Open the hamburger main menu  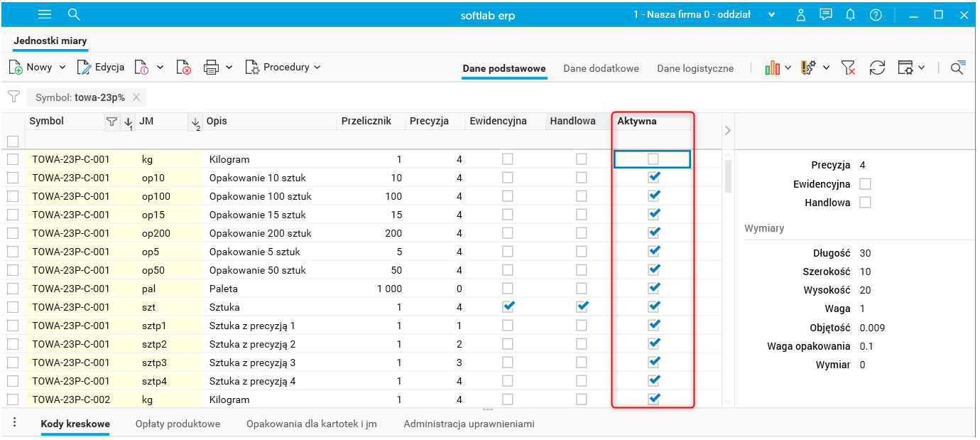point(45,14)
